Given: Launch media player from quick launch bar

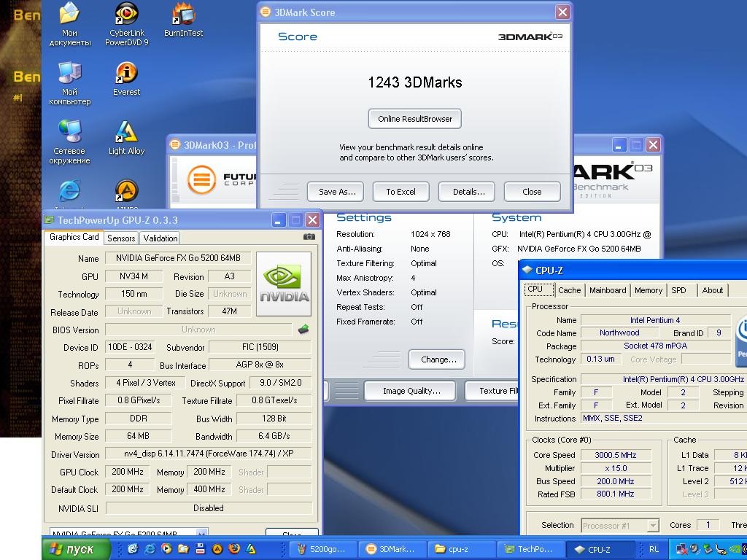Looking at the screenshot, I should (166, 549).
